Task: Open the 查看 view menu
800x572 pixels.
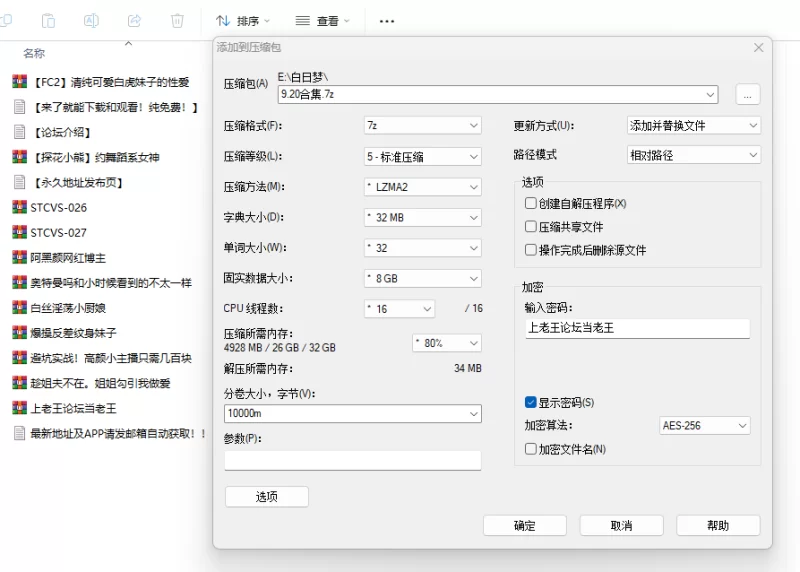Action: coord(323,21)
